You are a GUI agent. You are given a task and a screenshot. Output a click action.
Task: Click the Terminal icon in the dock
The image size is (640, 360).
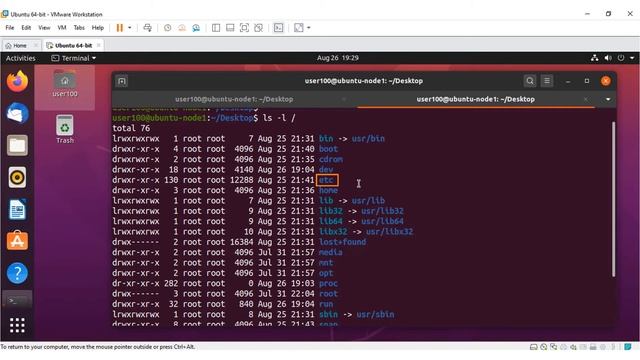click(17, 300)
